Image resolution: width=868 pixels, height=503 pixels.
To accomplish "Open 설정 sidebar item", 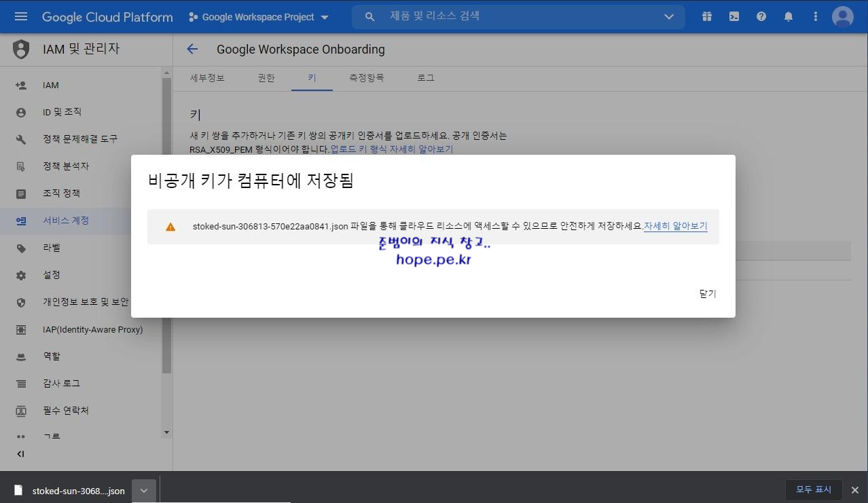I will pos(82,275).
